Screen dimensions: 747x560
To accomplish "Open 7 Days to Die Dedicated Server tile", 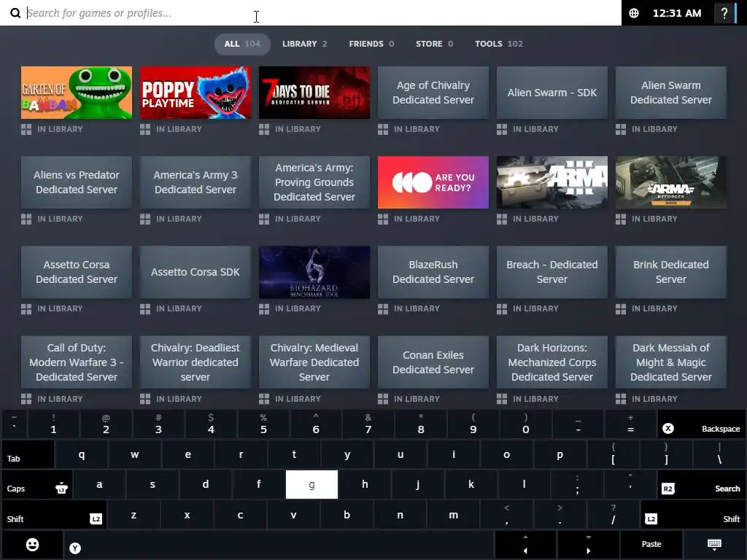I will click(314, 93).
